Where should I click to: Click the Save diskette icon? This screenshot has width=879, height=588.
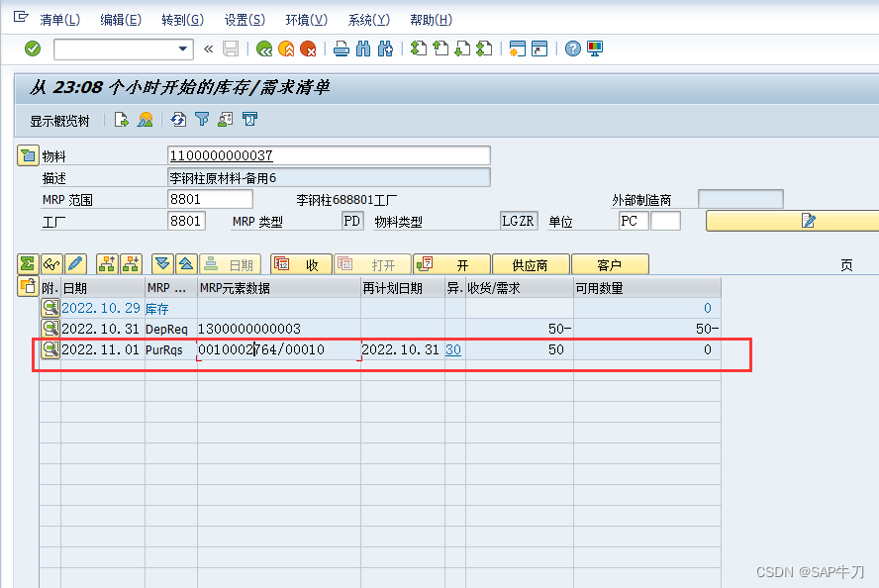click(231, 49)
